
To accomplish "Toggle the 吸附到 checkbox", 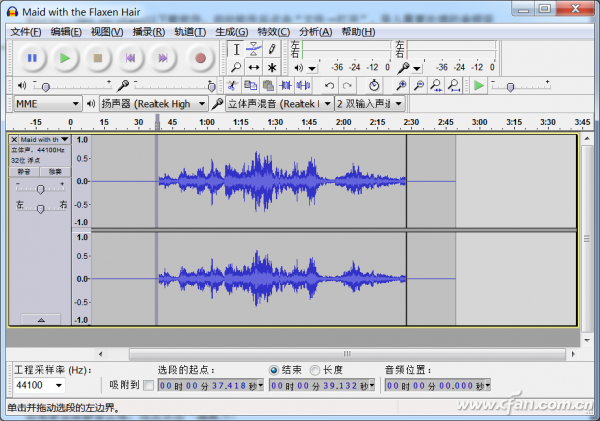I will tap(148, 385).
